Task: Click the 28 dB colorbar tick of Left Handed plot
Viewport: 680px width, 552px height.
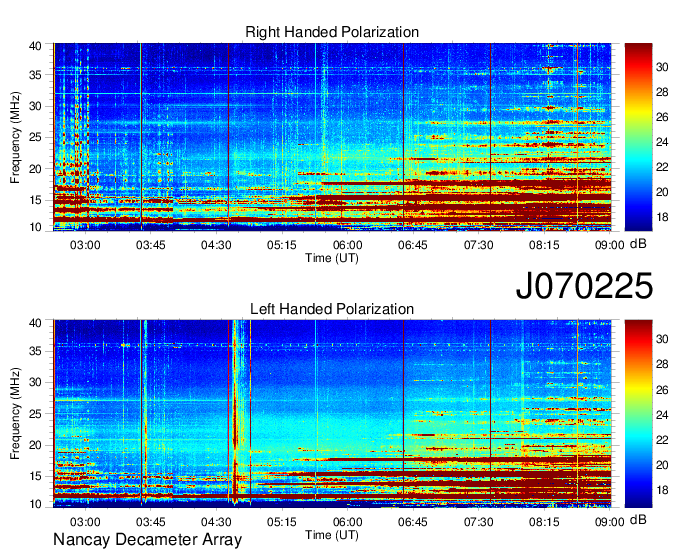Action: click(x=662, y=364)
